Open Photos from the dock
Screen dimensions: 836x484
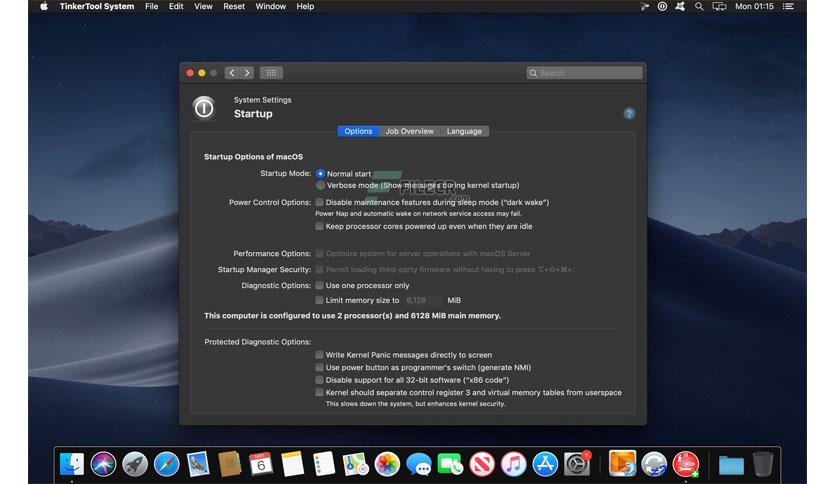click(387, 464)
